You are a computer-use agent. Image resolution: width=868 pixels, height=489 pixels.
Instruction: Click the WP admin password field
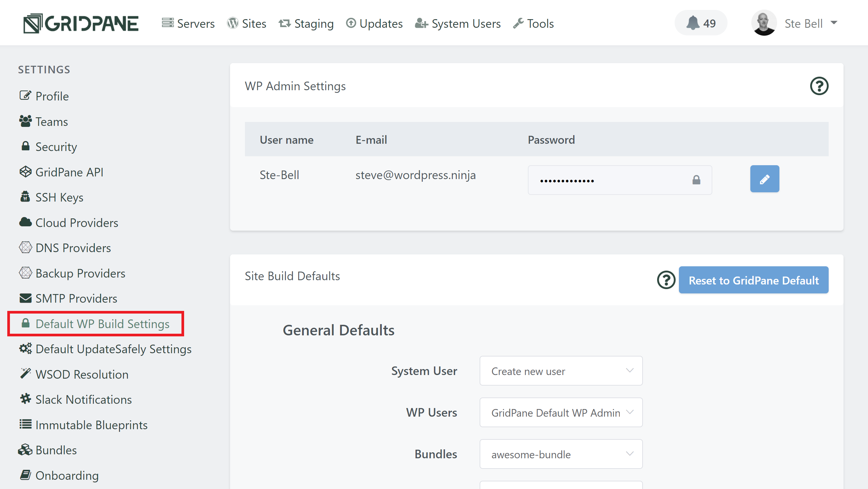click(x=620, y=180)
